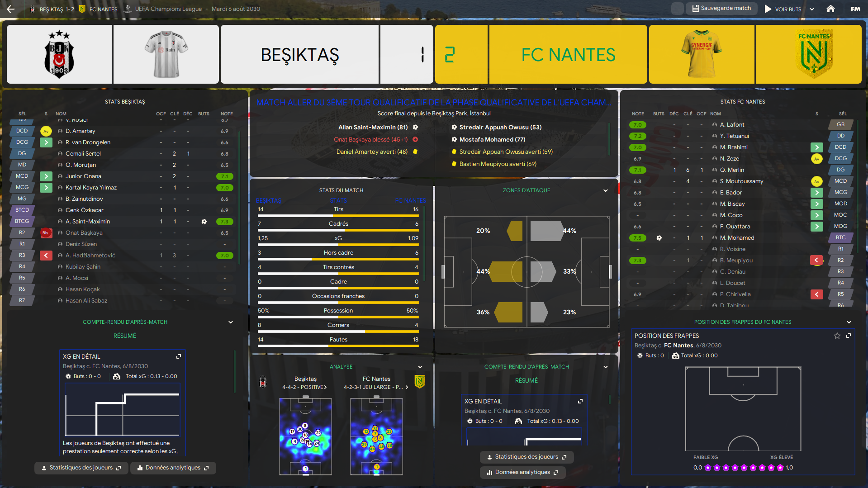Click D. Amartey yellow card icon
The image size is (868, 488).
click(x=46, y=131)
